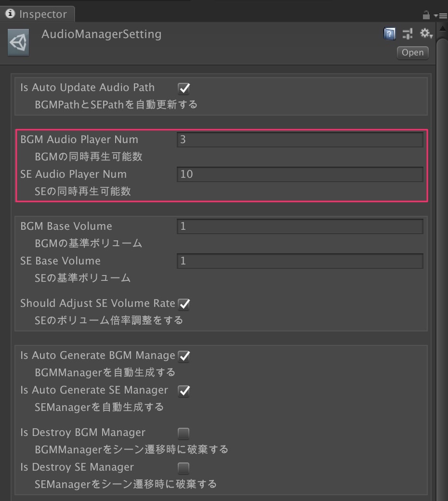The image size is (448, 501).
Task: Open the Inspector panel options menu
Action: pyautogui.click(x=441, y=15)
